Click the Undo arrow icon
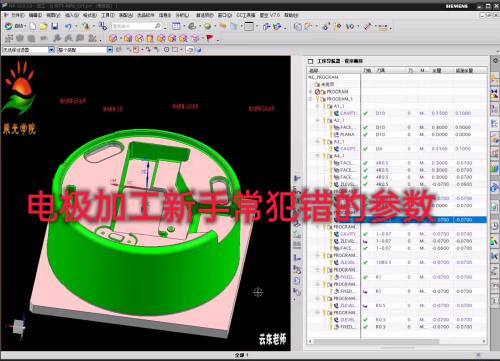Image resolution: width=500 pixels, height=361 pixels. coord(68,26)
